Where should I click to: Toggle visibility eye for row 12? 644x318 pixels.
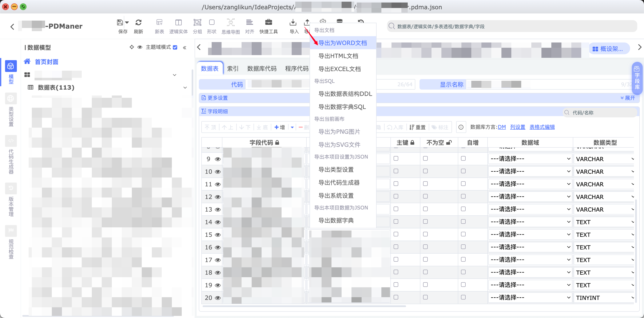pos(218,197)
